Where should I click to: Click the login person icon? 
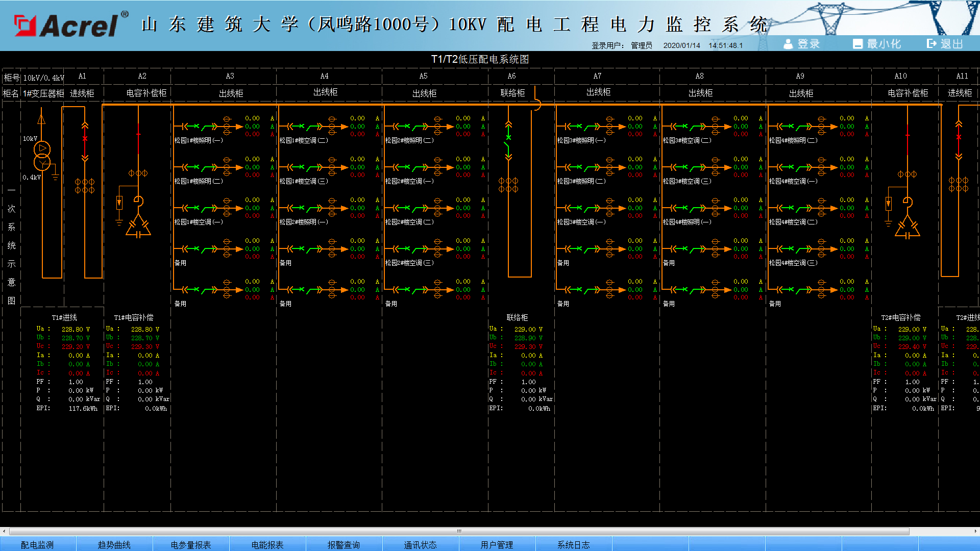coord(788,44)
